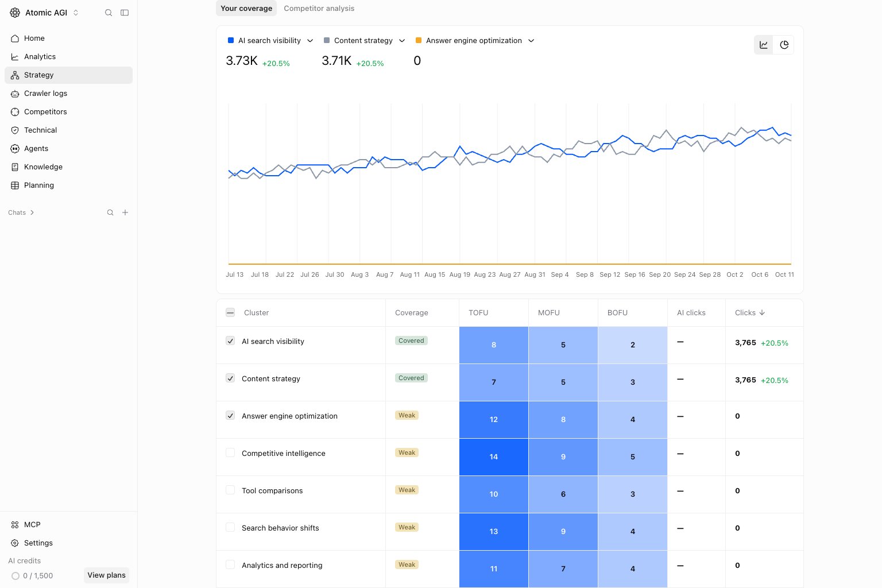
Task: Click the Technical shield icon
Action: coord(15,130)
